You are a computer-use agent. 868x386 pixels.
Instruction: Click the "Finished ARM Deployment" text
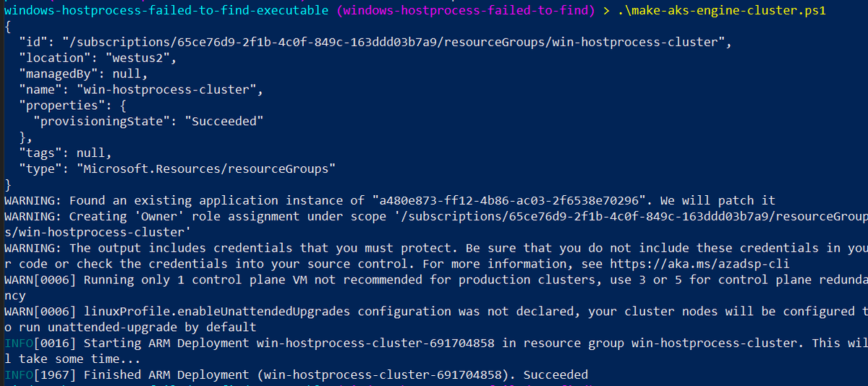coord(166,374)
